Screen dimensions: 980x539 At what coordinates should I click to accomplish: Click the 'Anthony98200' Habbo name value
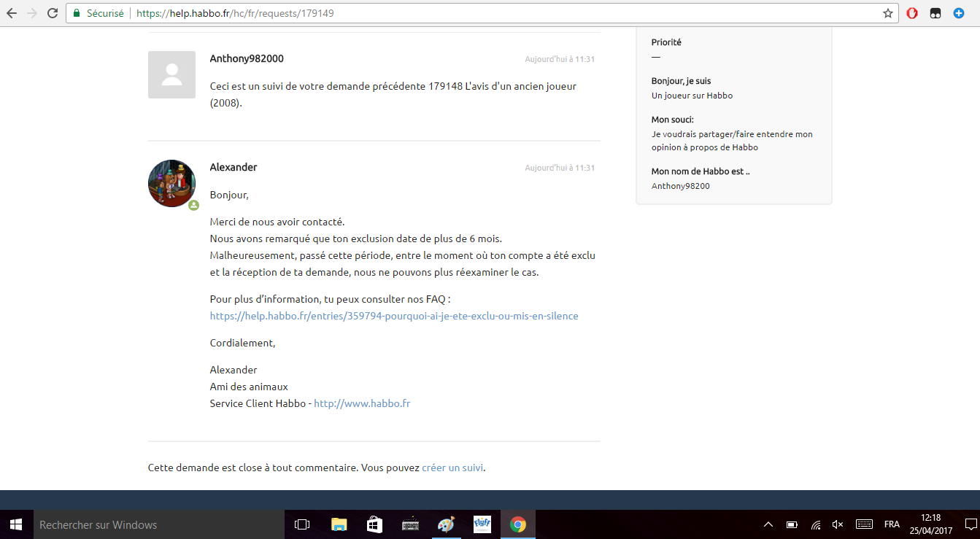coord(681,186)
